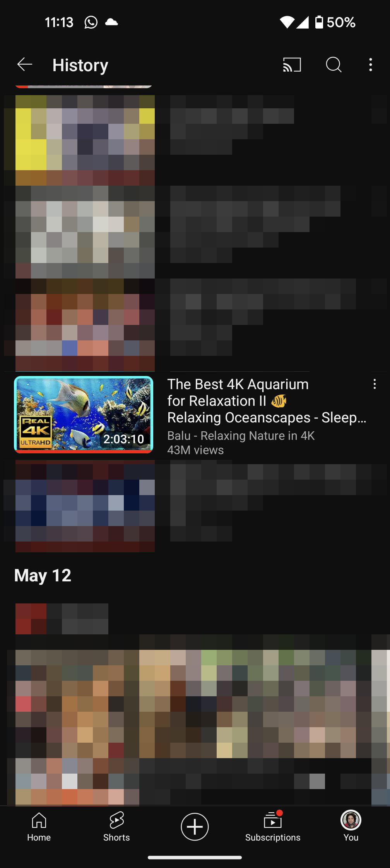Open the History page overflow menu
The image size is (390, 868).
tap(371, 65)
